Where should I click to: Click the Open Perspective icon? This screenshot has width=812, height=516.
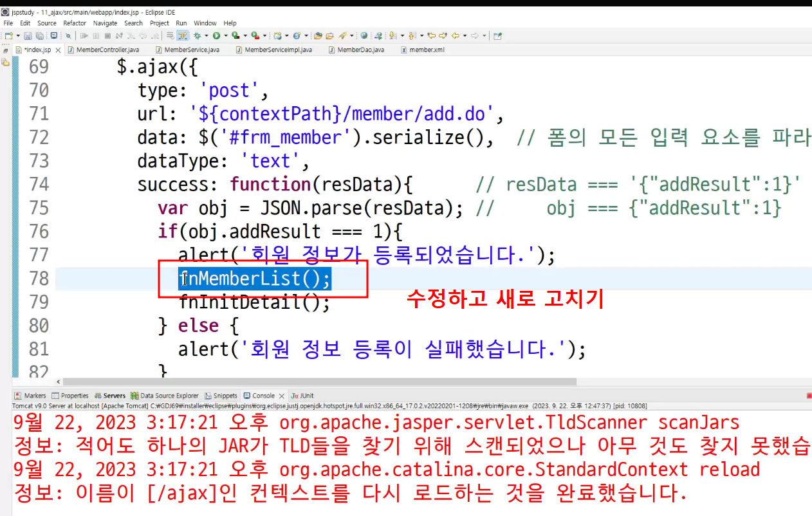(x=497, y=35)
